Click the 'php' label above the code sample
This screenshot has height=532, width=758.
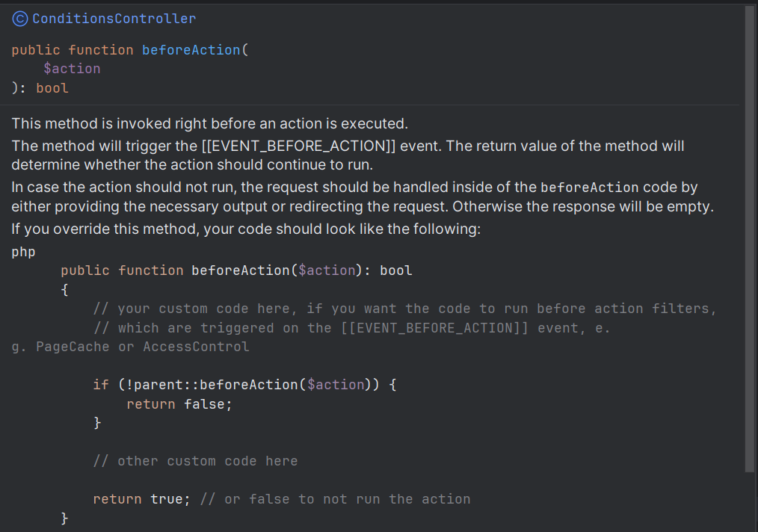coord(23,251)
